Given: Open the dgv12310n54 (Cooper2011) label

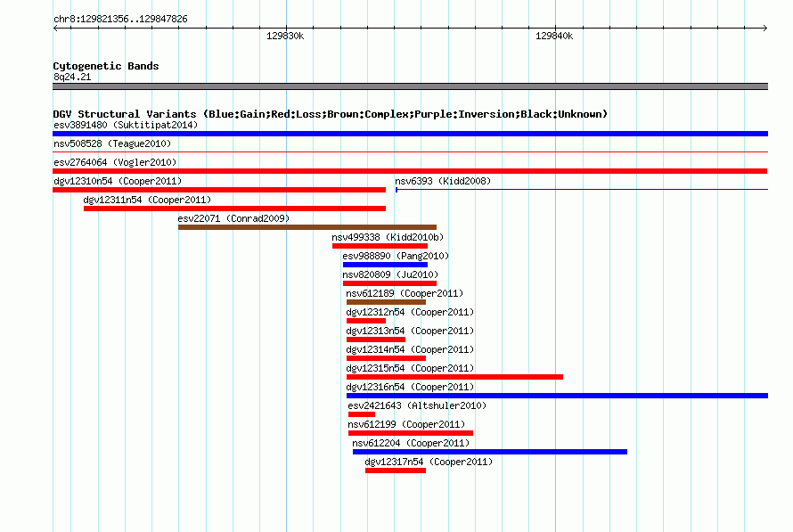Looking at the screenshot, I should coord(118,181).
